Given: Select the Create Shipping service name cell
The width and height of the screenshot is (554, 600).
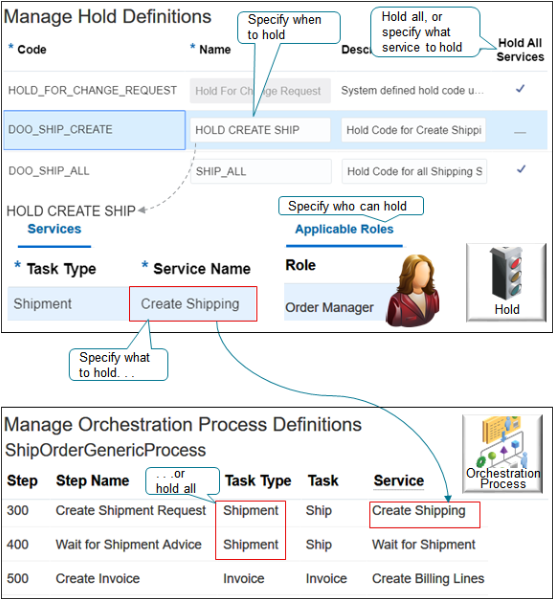Looking at the screenshot, I should (x=193, y=304).
